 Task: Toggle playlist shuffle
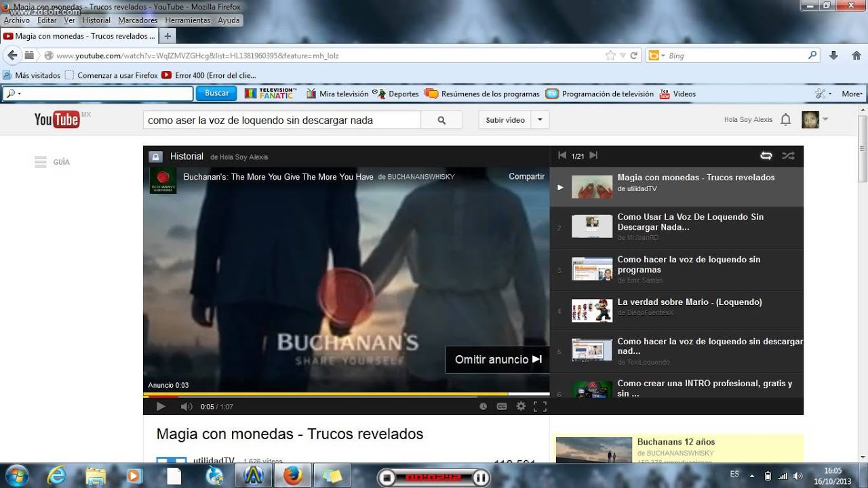[x=788, y=155]
